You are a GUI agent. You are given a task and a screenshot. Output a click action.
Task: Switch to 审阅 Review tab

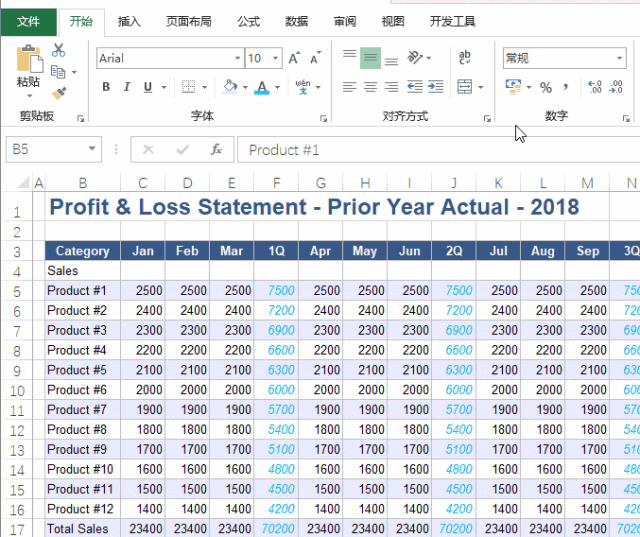tap(345, 22)
